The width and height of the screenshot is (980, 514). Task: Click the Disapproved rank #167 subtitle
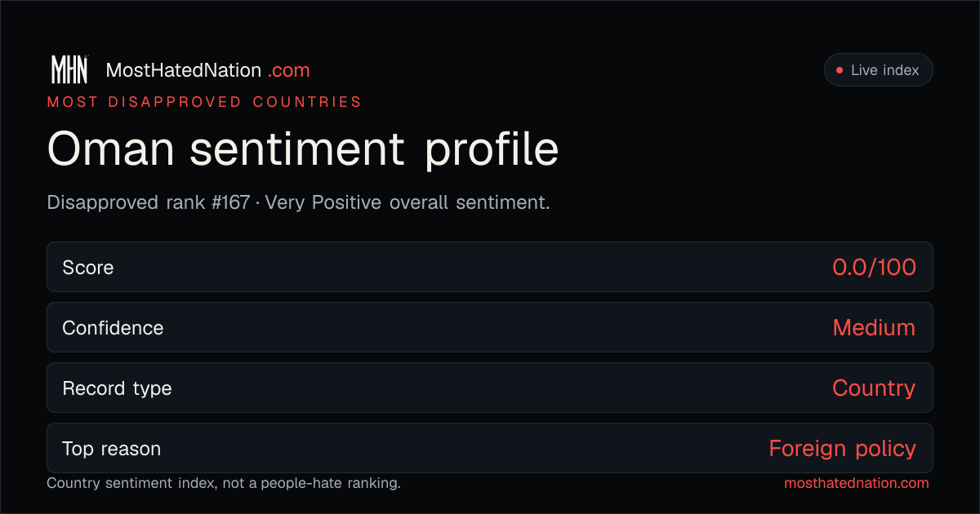149,202
